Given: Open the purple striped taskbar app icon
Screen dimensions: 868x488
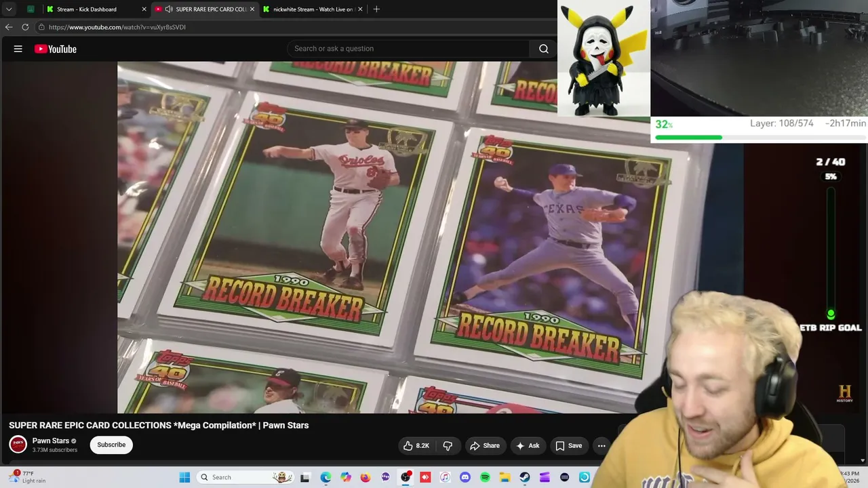Looking at the screenshot, I should point(545,477).
